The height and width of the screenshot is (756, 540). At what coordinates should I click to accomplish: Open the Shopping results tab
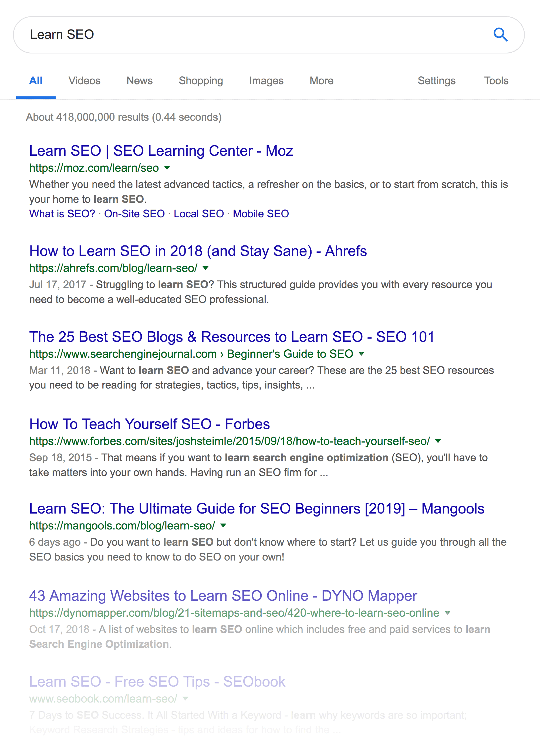coord(201,81)
